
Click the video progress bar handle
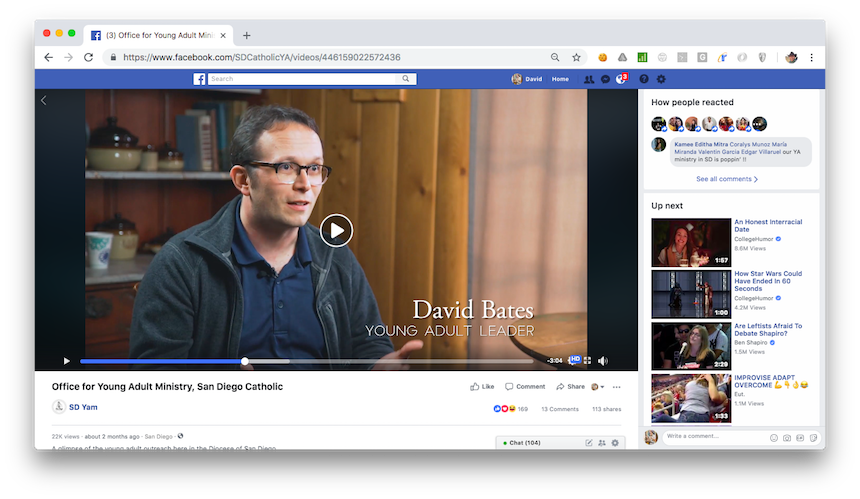[x=245, y=361]
